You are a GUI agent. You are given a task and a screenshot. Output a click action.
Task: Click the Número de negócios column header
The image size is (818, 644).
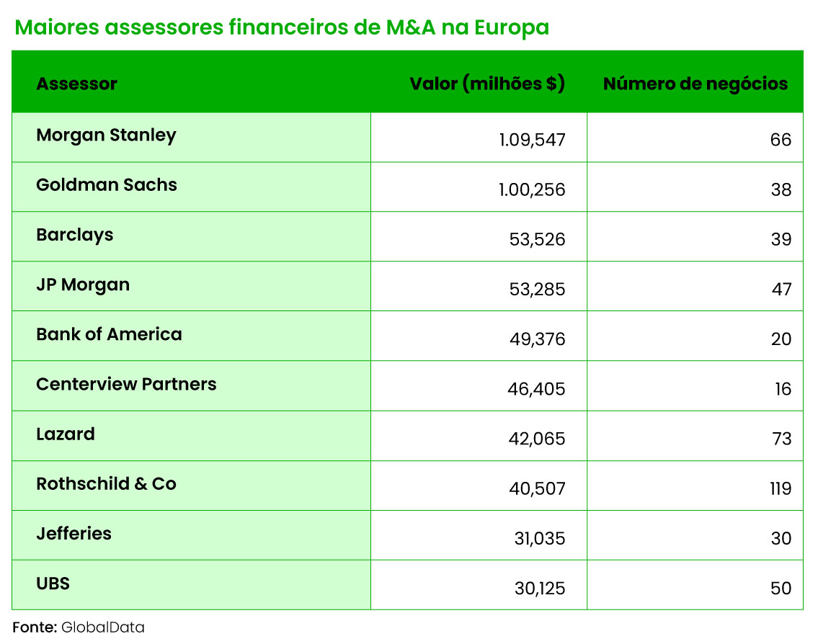[x=695, y=84]
